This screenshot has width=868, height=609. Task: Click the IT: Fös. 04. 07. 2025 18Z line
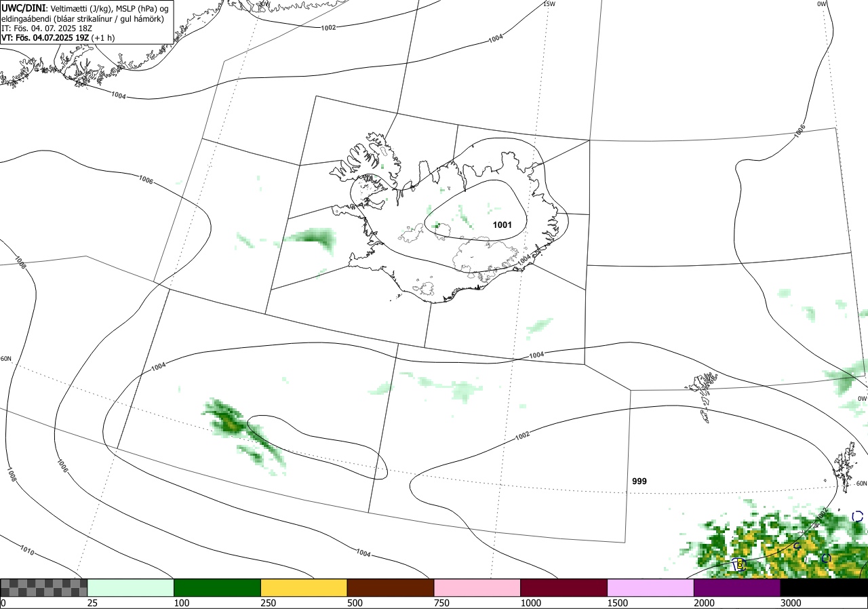[x=47, y=28]
